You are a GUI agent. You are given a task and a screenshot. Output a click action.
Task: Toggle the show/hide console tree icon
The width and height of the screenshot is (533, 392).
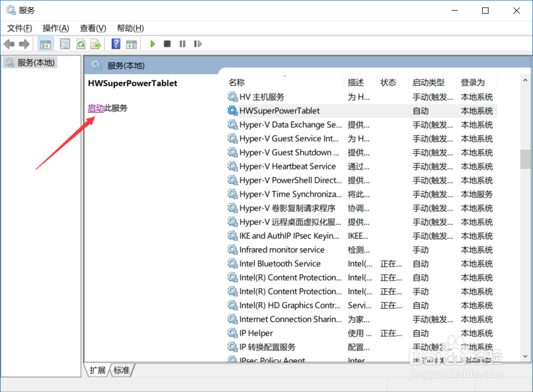[x=45, y=44]
